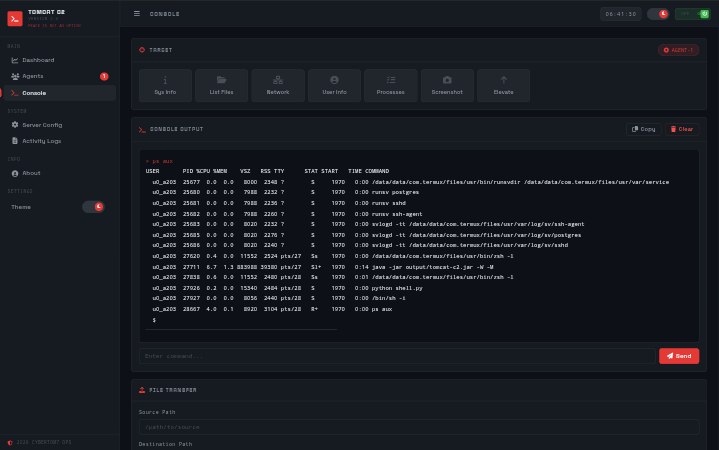Click the About person icon

[x=15, y=173]
